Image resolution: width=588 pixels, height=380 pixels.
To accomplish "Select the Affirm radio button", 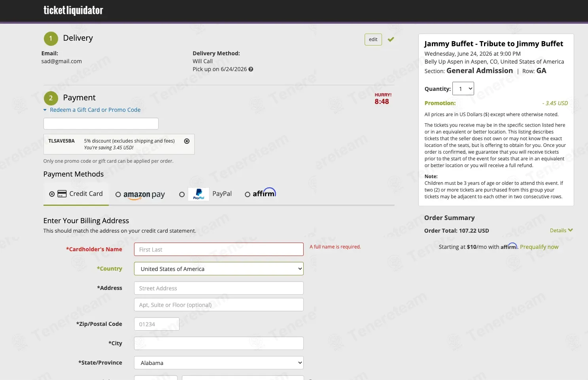I will 248,194.
